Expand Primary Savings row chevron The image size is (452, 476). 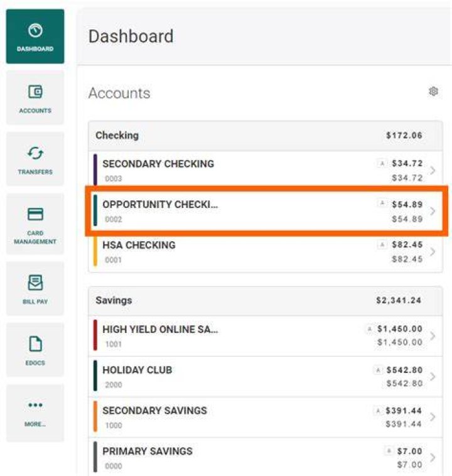(x=433, y=458)
